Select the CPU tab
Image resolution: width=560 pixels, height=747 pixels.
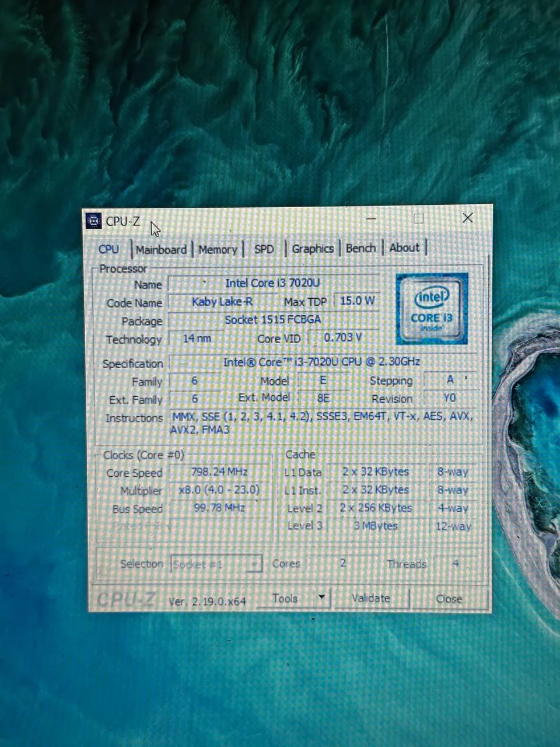pos(109,249)
